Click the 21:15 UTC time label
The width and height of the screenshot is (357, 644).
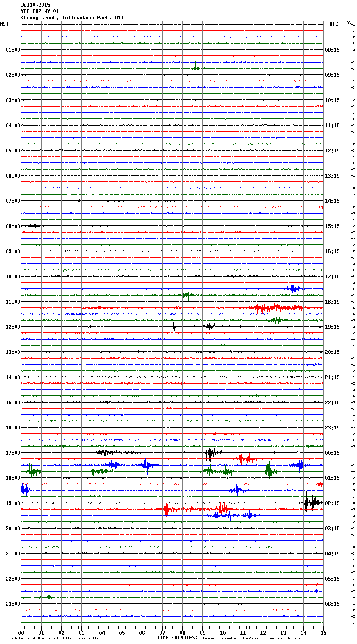(332, 377)
